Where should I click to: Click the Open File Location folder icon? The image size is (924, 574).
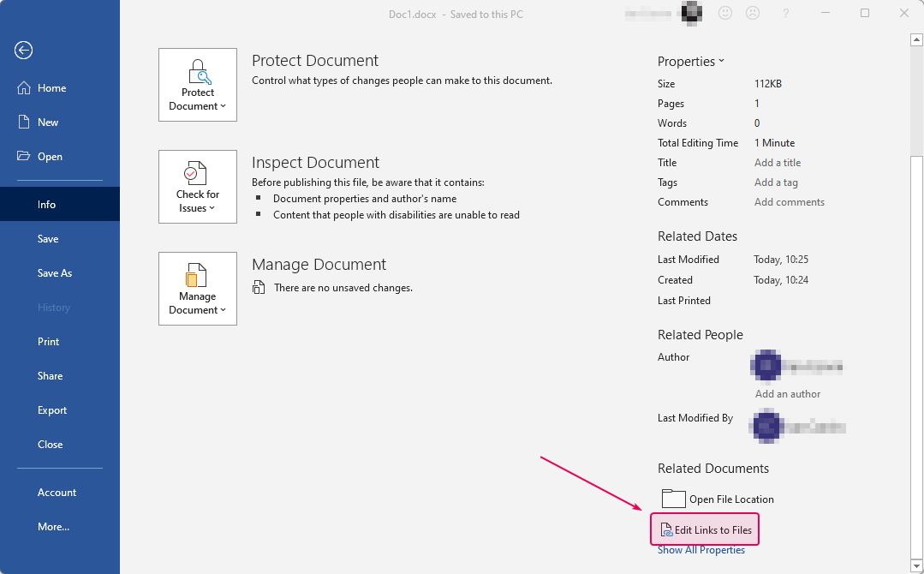coord(674,499)
